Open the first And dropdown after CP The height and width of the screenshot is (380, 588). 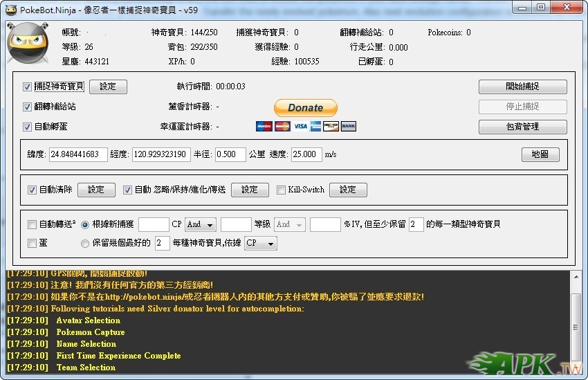201,224
